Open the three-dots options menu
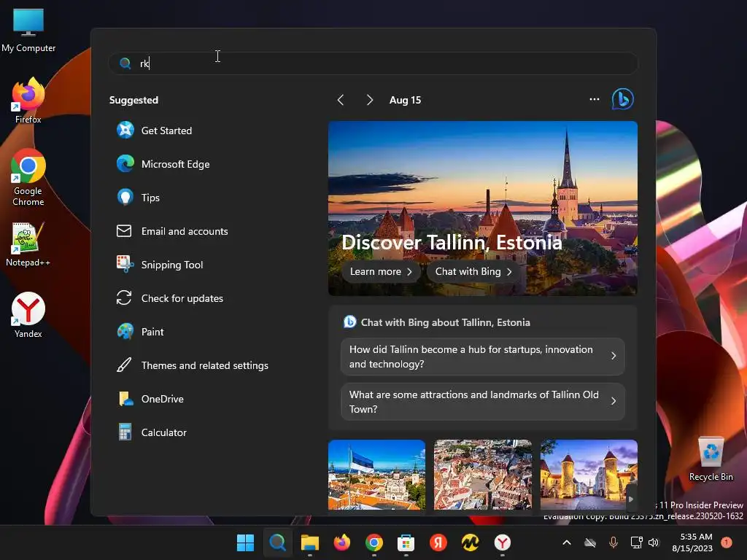The width and height of the screenshot is (747, 560). pos(594,99)
